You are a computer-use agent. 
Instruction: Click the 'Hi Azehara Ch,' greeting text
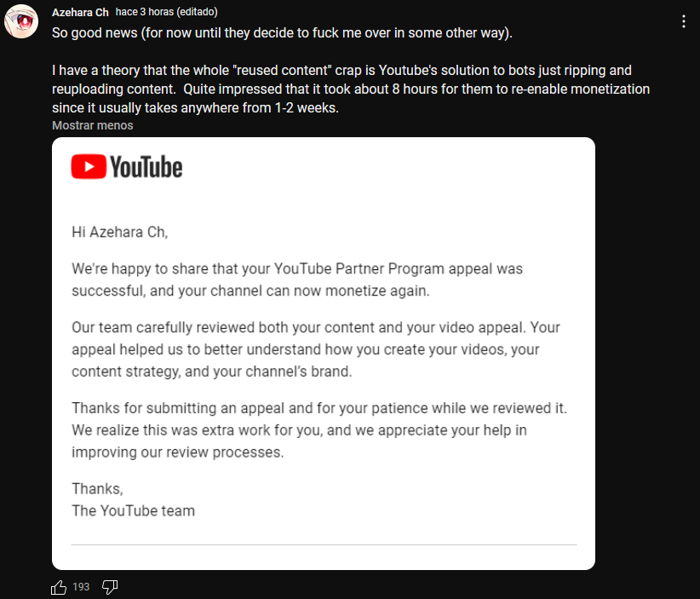[x=119, y=233]
